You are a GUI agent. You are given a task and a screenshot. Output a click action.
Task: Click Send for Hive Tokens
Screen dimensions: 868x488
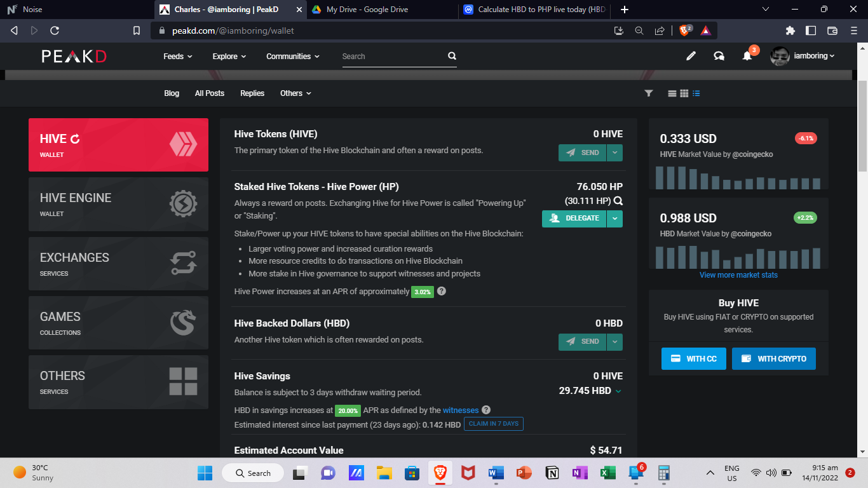pyautogui.click(x=583, y=152)
